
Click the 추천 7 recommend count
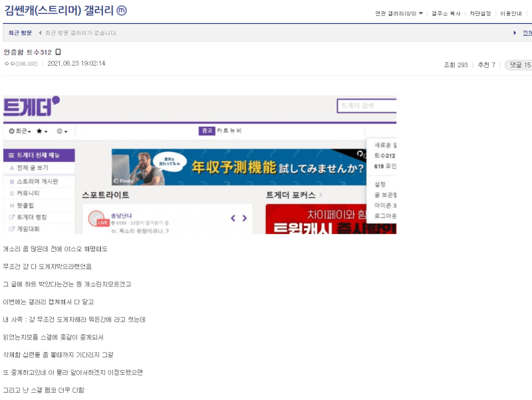487,64
